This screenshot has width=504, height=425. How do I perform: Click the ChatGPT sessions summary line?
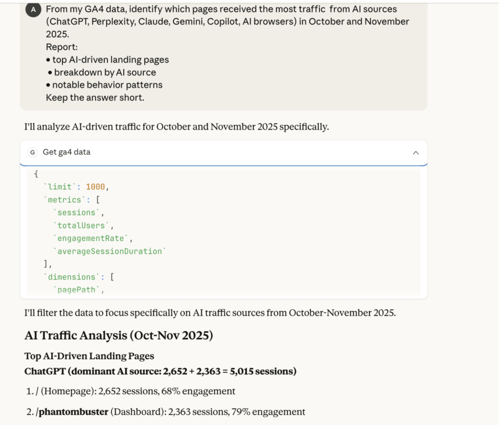[160, 371]
